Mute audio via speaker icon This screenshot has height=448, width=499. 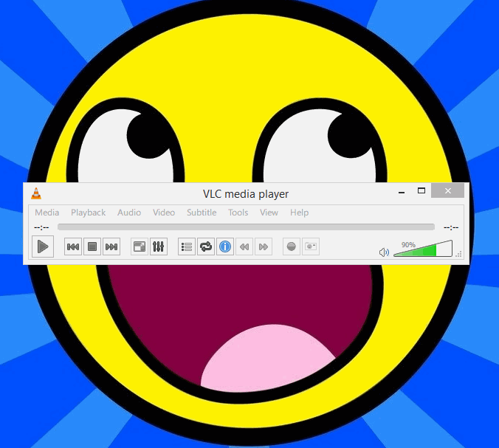click(x=384, y=252)
